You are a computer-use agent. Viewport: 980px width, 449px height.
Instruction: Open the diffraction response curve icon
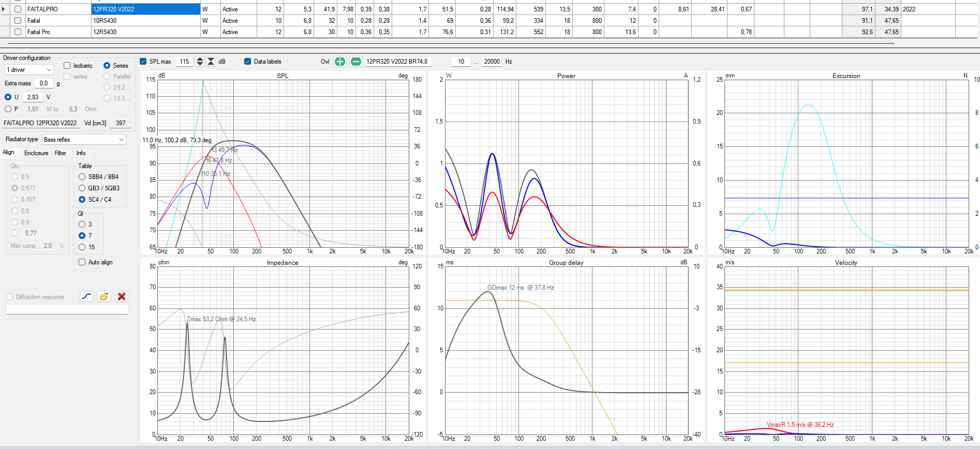pyautogui.click(x=86, y=296)
